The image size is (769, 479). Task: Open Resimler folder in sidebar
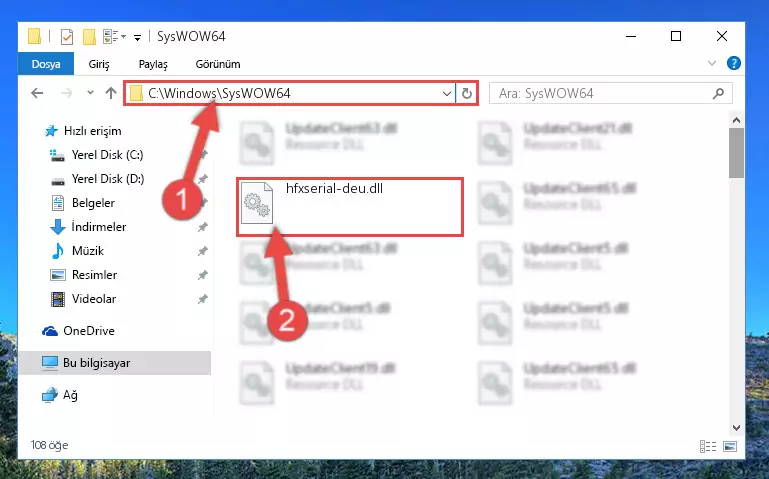click(x=94, y=275)
